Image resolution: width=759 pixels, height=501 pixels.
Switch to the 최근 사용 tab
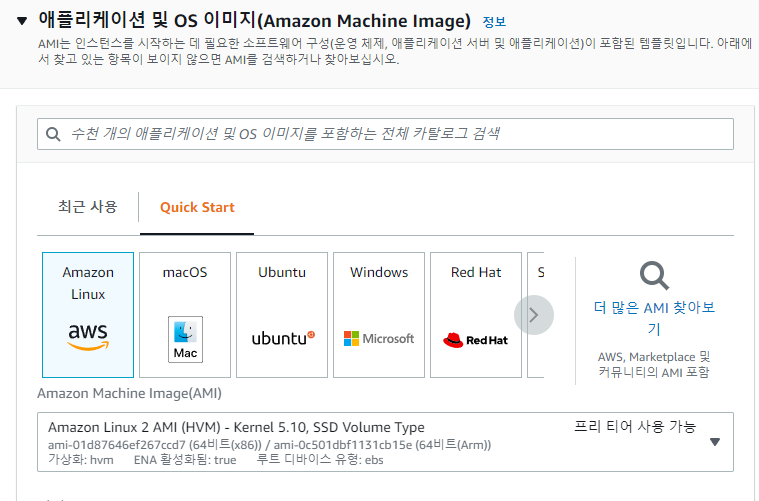[x=88, y=207]
